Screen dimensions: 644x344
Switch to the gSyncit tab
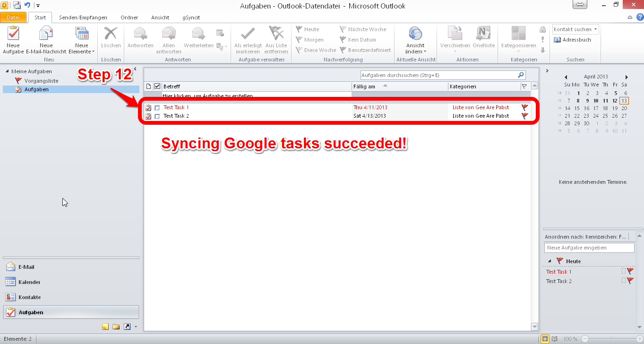point(191,17)
